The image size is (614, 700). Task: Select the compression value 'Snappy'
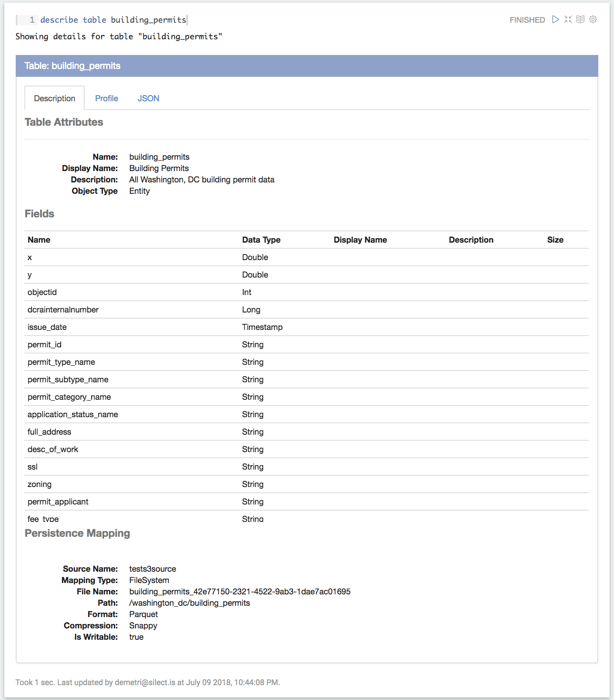[x=143, y=625]
